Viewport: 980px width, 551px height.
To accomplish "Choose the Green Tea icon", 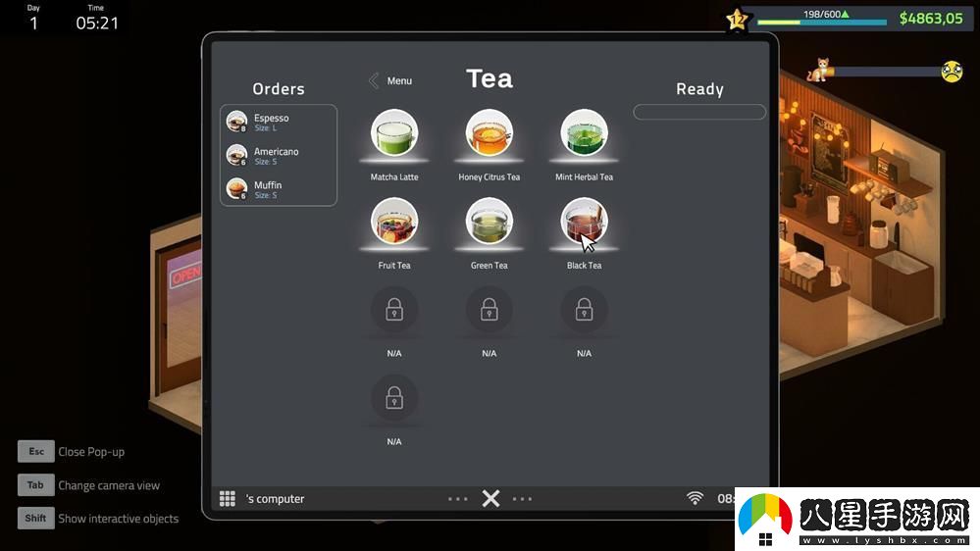I will coord(489,222).
